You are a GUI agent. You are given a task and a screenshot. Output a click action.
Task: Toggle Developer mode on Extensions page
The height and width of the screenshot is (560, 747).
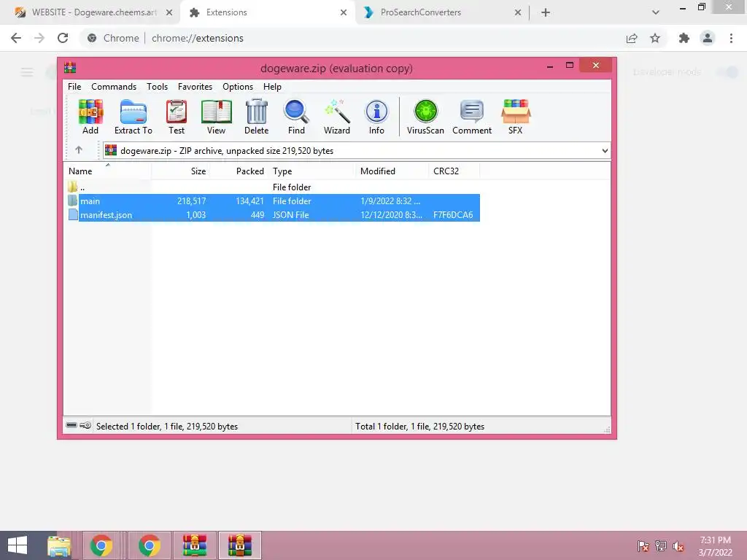pos(729,72)
